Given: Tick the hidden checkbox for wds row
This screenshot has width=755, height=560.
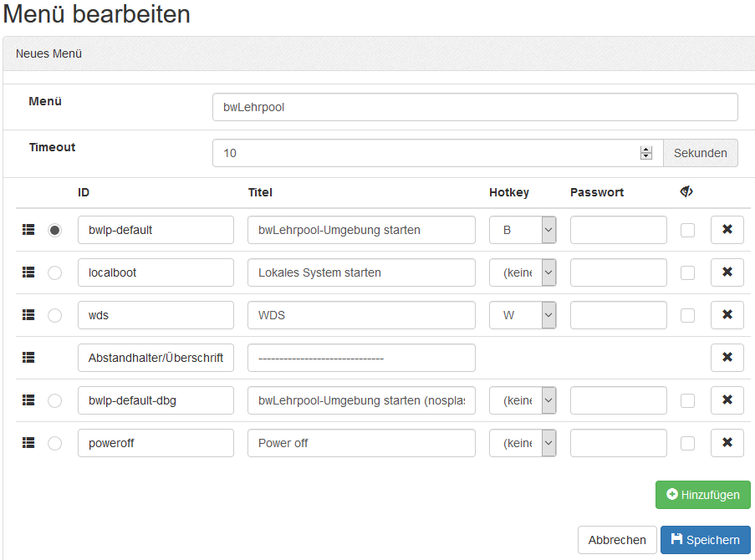Looking at the screenshot, I should (x=687, y=315).
